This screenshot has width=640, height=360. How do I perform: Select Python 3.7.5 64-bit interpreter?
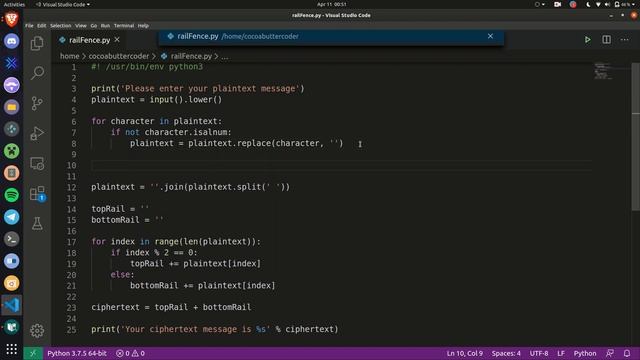click(77, 353)
